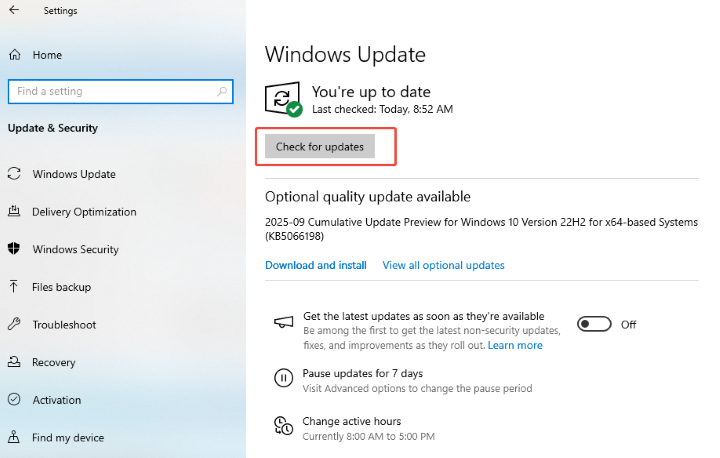Image resolution: width=720 pixels, height=458 pixels.
Task: Click the Recovery icon in sidebar
Action: click(x=14, y=362)
